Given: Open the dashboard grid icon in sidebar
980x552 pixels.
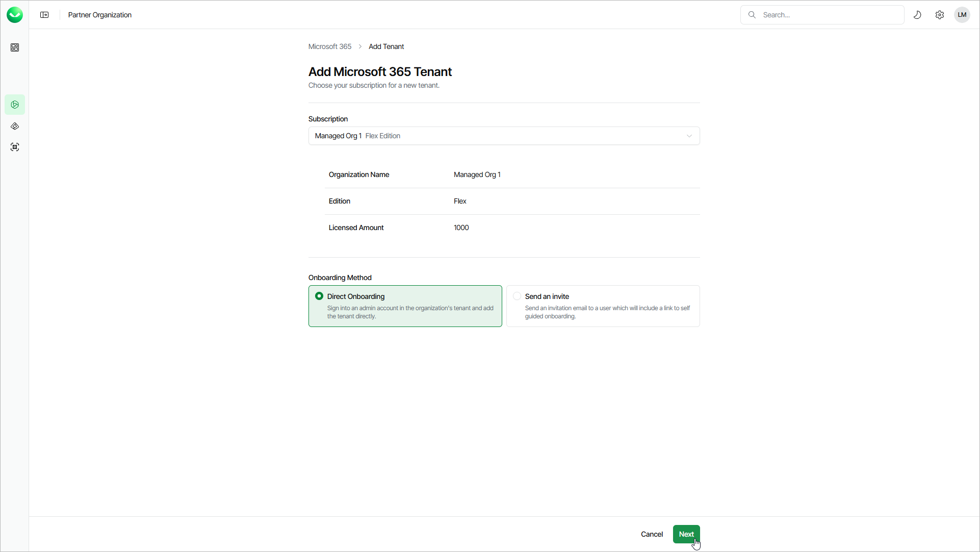Looking at the screenshot, I should pos(15,47).
